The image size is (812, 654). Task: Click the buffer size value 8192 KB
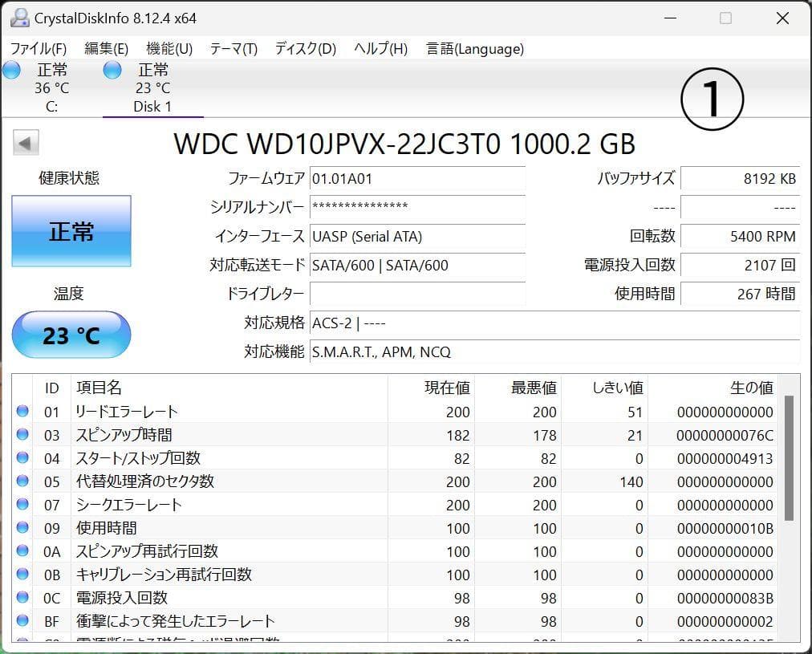coord(740,179)
